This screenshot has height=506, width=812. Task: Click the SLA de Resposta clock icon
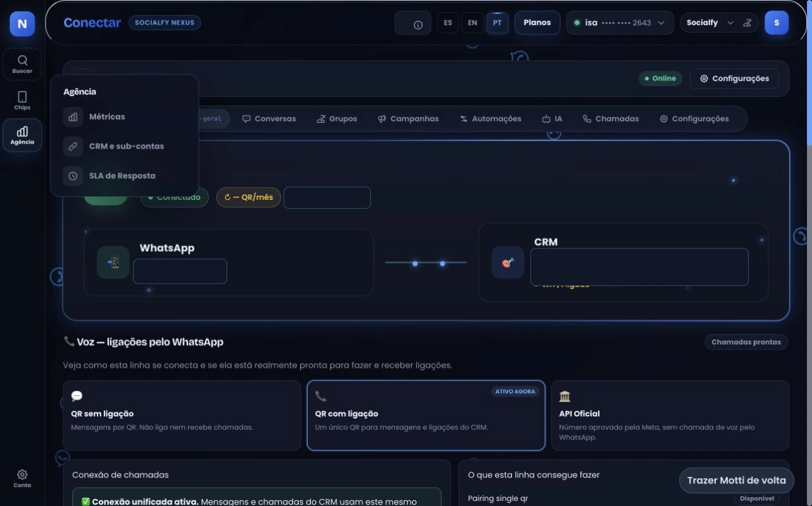coord(73,176)
